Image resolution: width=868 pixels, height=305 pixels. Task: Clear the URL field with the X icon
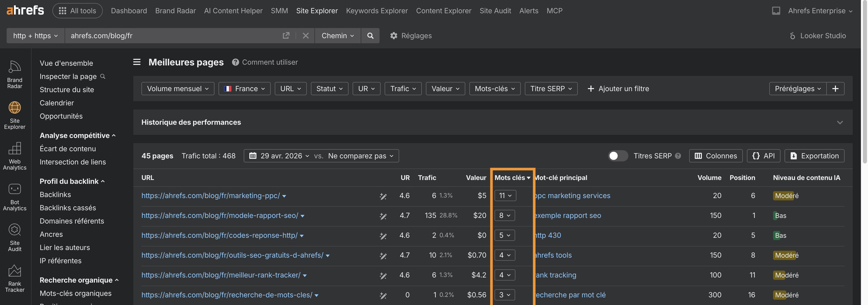tap(306, 35)
